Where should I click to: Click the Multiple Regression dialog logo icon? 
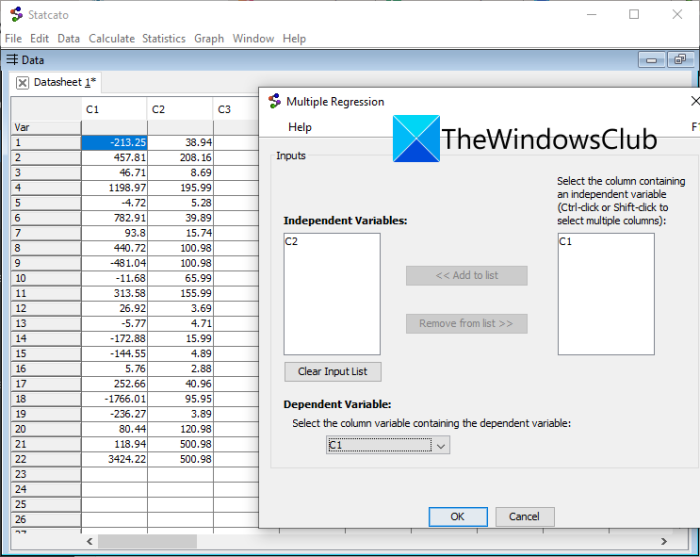(x=275, y=101)
